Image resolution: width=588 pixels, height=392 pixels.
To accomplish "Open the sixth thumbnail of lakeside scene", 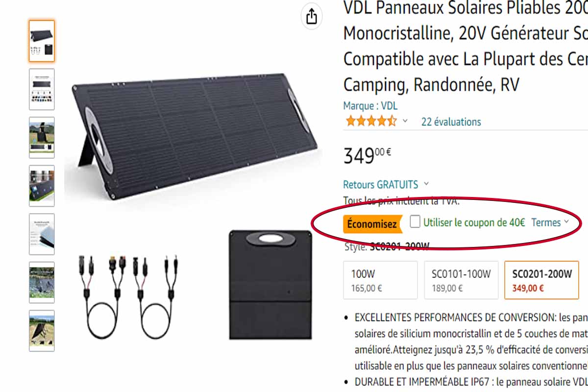I will (x=42, y=282).
